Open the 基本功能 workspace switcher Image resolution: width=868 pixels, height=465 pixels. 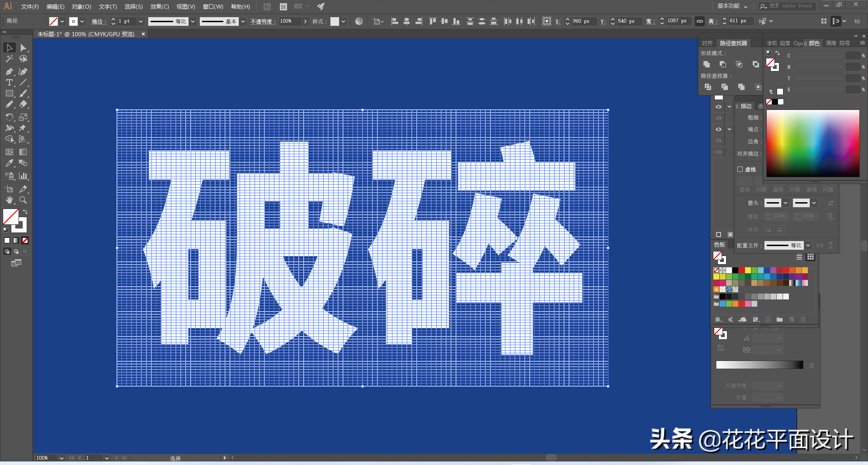(x=733, y=6)
